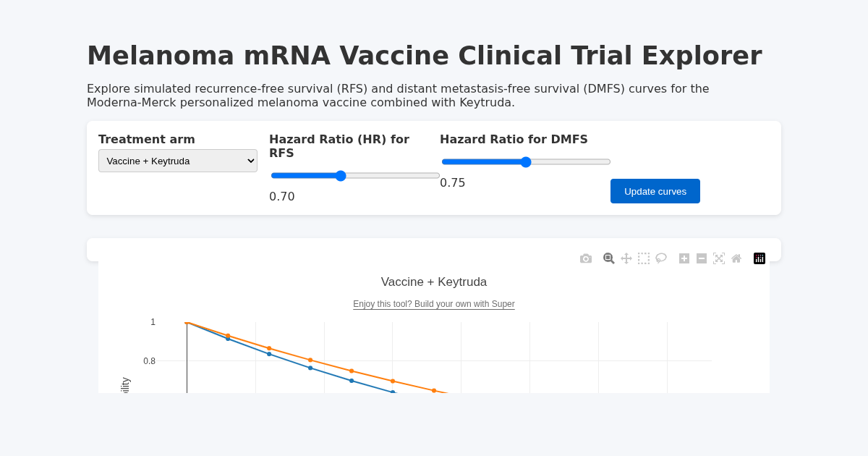The height and width of the screenshot is (456, 868).
Task: Reset axes with the home icon
Action: coord(736,258)
